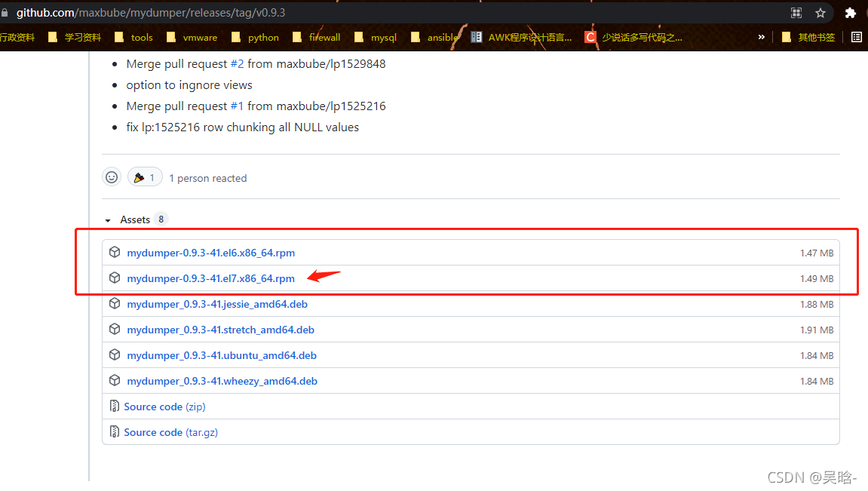This screenshot has height=491, width=868.
Task: Download mydumper-0.9.3-41.el6.x86_64.rpm
Action: click(211, 253)
